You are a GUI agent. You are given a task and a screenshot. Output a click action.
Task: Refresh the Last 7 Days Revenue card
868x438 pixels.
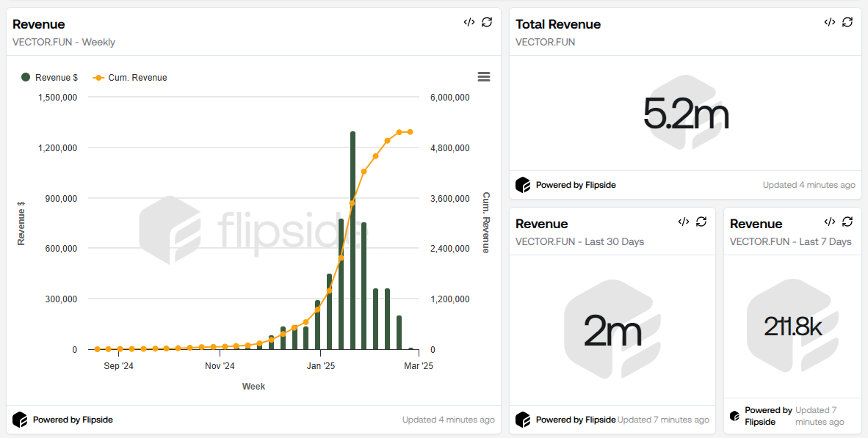(847, 222)
